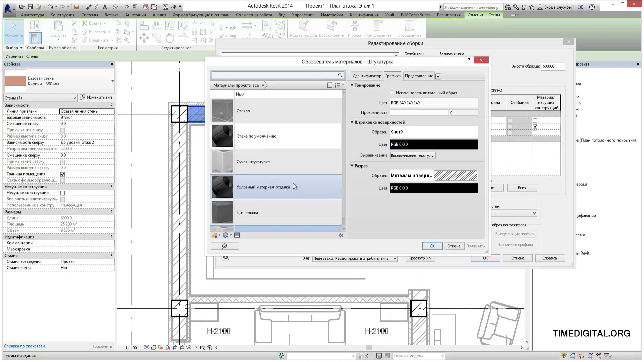
Task: Click the filter icon in status bar
Action: pyautogui.click(x=606, y=356)
